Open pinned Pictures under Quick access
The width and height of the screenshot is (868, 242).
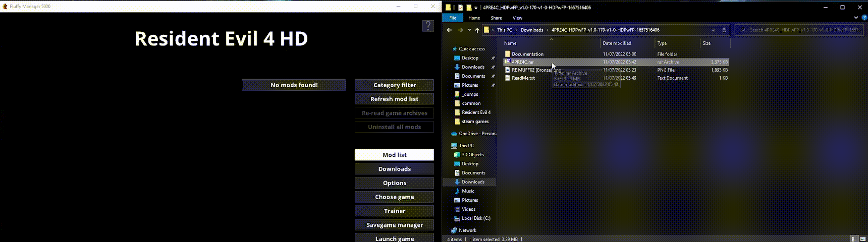coord(470,85)
